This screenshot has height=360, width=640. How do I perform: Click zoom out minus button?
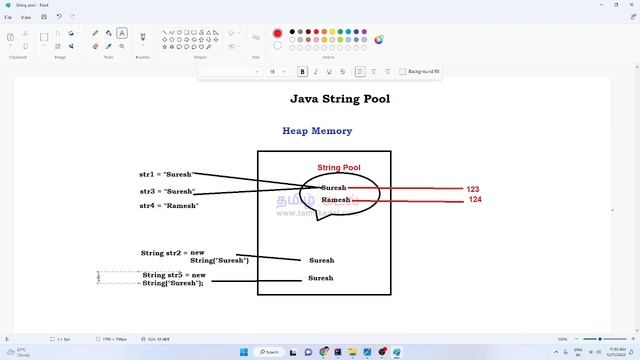tap(576, 339)
